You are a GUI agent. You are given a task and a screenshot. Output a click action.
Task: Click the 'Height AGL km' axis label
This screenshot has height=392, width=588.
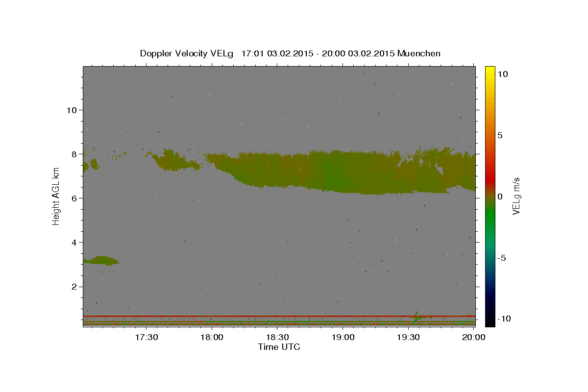point(56,196)
